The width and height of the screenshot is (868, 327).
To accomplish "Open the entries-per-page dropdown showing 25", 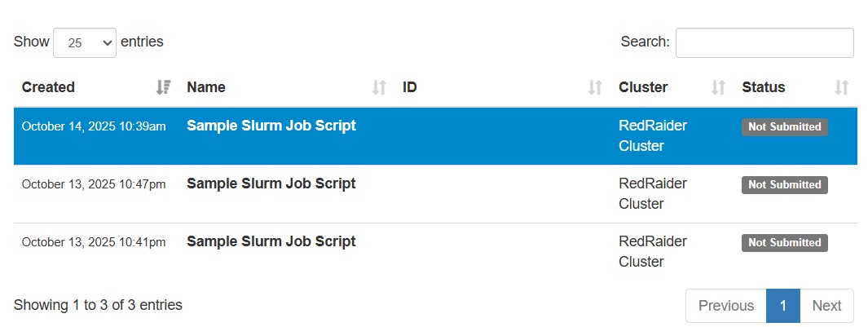I will (x=85, y=43).
